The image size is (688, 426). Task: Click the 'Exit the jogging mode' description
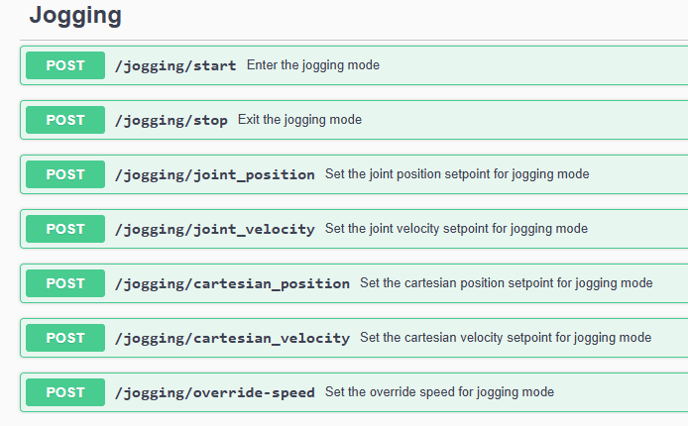[300, 120]
